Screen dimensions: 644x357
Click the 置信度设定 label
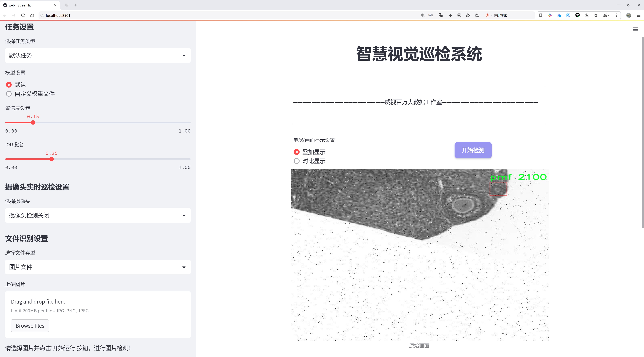18,108
